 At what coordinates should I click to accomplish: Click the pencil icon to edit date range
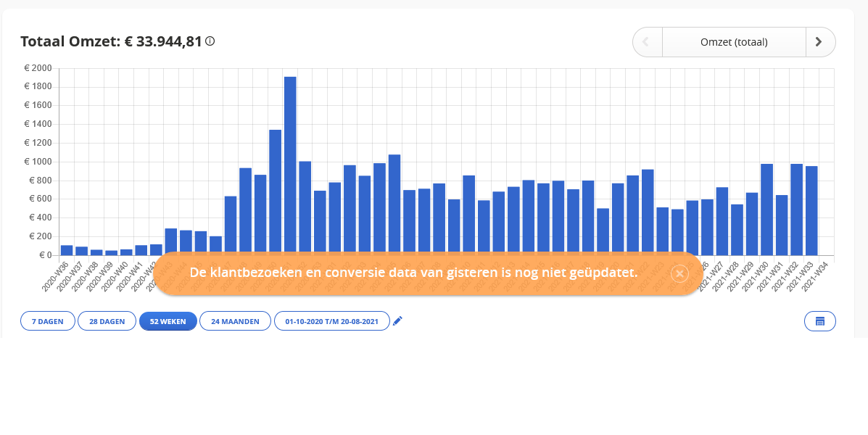(397, 321)
